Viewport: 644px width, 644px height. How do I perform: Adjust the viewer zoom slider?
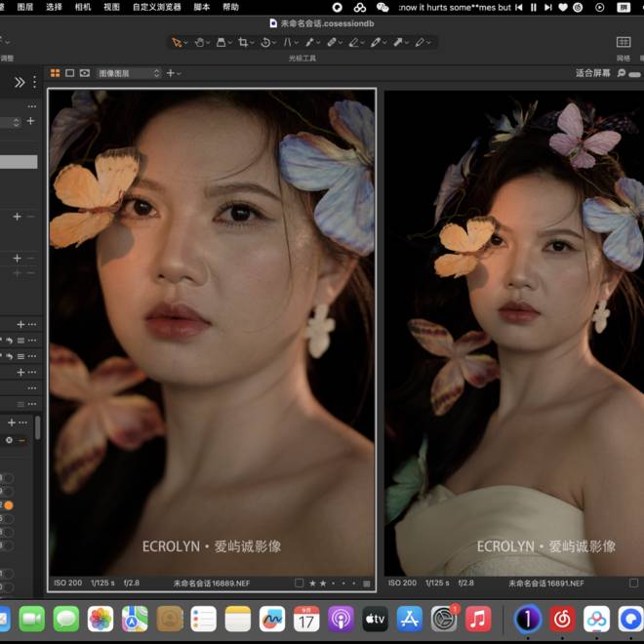coord(635,74)
